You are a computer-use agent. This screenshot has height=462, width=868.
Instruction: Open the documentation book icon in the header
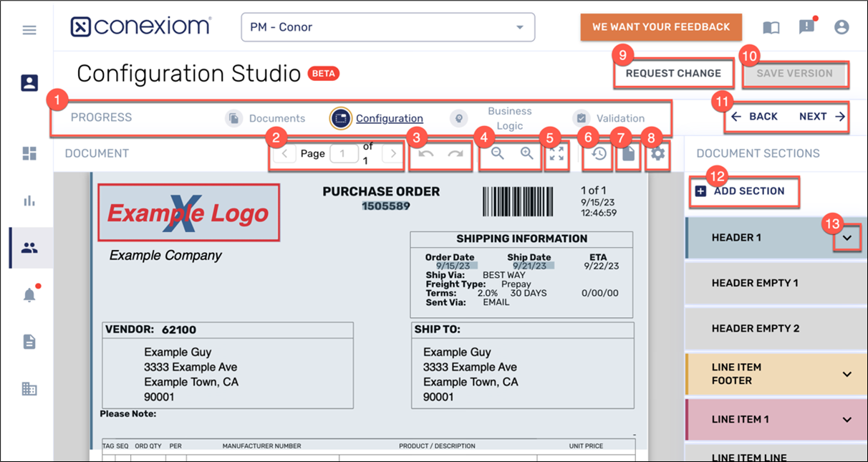click(770, 27)
